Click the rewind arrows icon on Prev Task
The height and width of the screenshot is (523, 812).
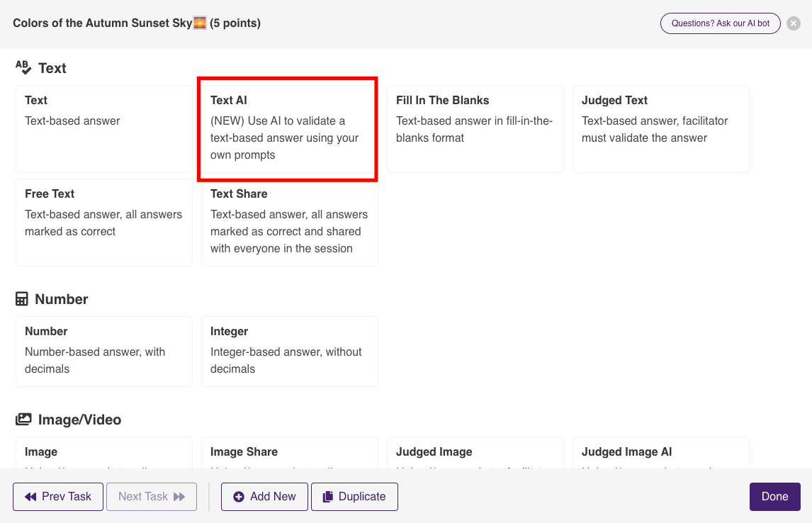[x=30, y=497]
